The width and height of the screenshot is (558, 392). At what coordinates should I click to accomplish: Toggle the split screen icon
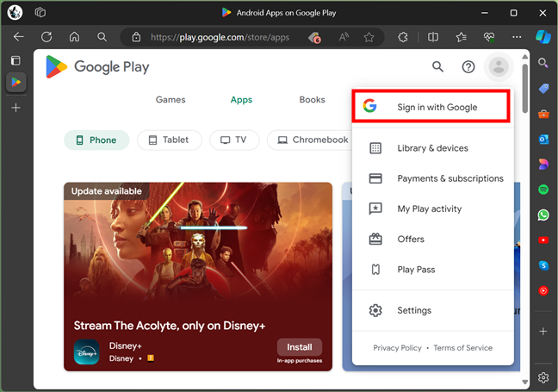(433, 37)
